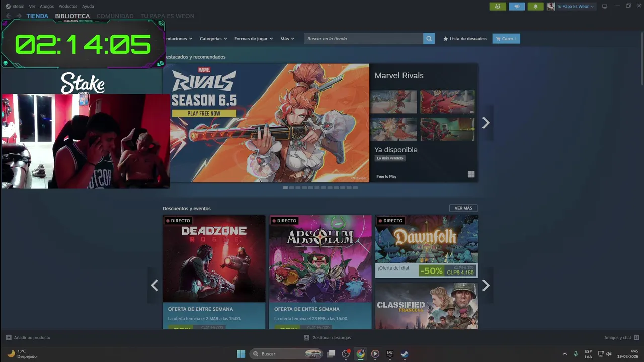Click the Añadir un producto plus icon
This screenshot has width=644, height=362.
point(9,338)
